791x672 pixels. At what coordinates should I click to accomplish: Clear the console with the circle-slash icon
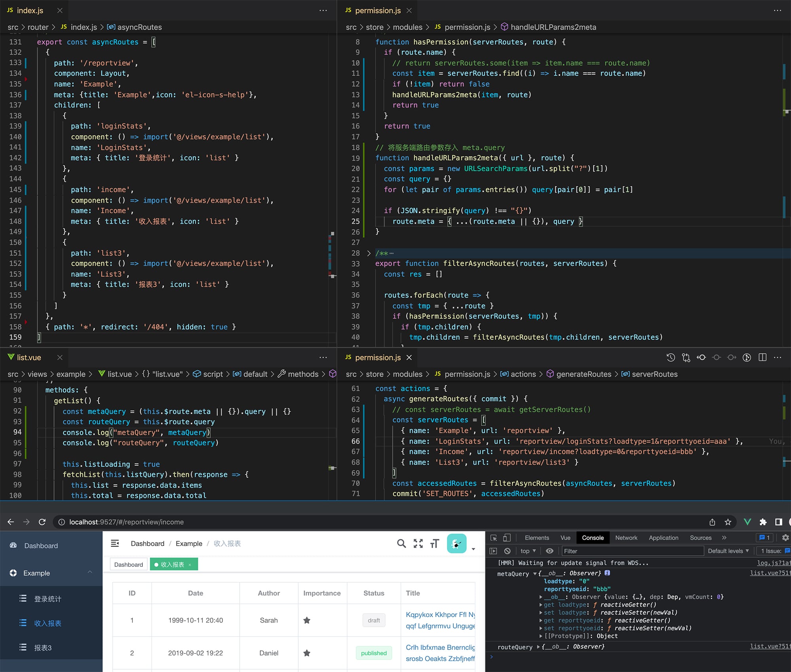(x=507, y=551)
